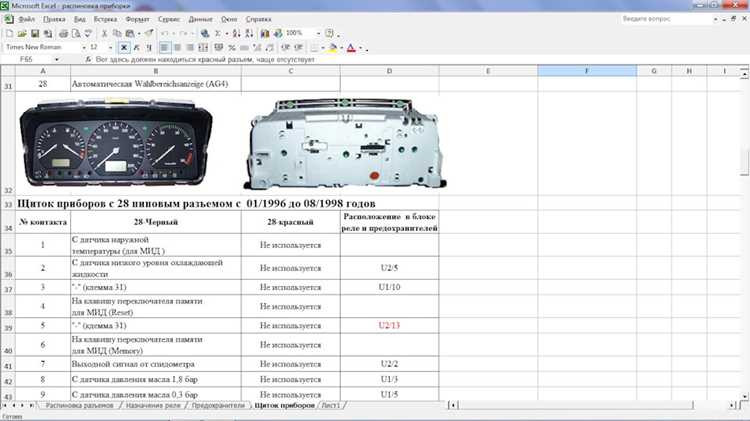
Task: Open Excel Help question-mark icon
Action: 329,33
